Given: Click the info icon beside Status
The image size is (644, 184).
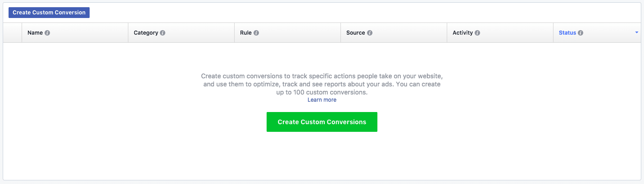Looking at the screenshot, I should tap(581, 33).
